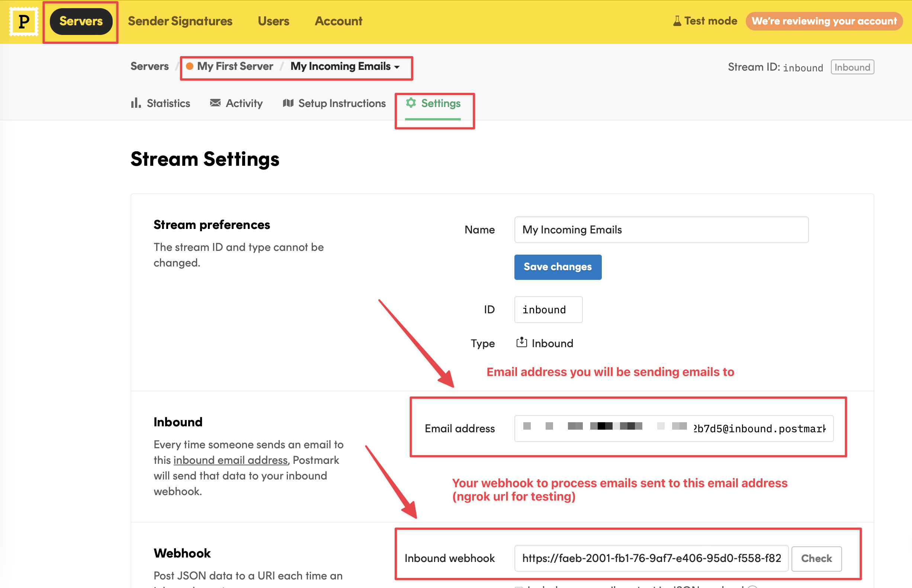
Task: Click the Postmark stamp logo
Action: click(x=24, y=22)
